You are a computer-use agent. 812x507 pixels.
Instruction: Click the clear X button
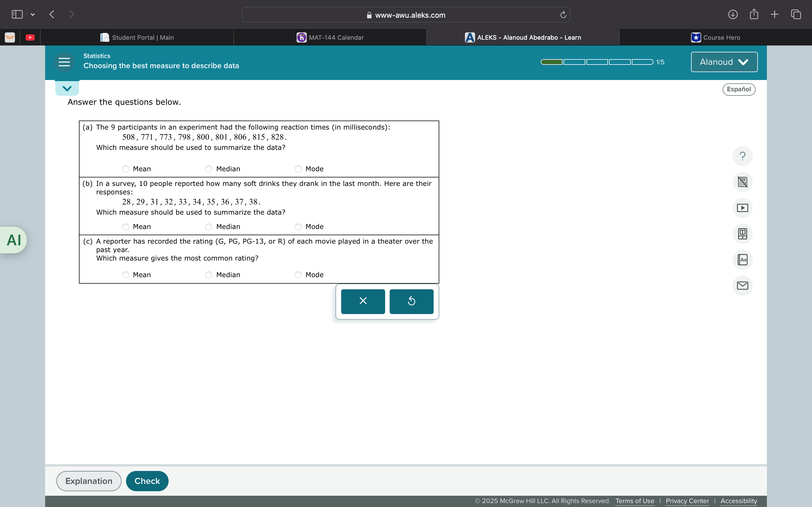click(x=363, y=301)
